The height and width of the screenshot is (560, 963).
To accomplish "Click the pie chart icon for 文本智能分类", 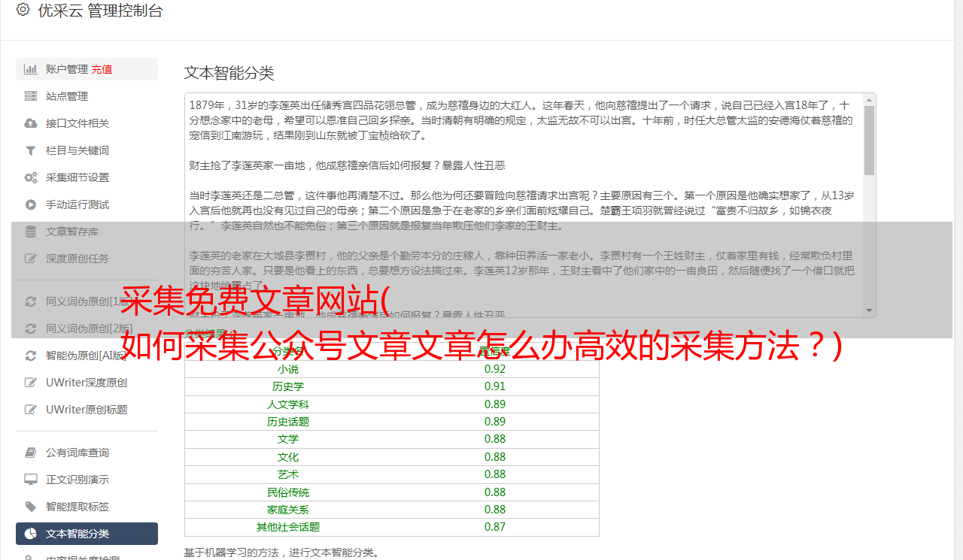I will click(31, 534).
